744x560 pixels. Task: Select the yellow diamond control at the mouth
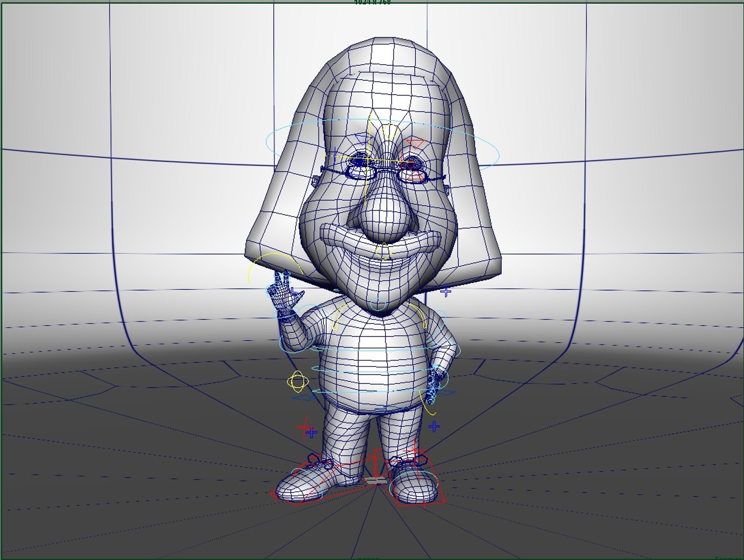click(x=383, y=250)
